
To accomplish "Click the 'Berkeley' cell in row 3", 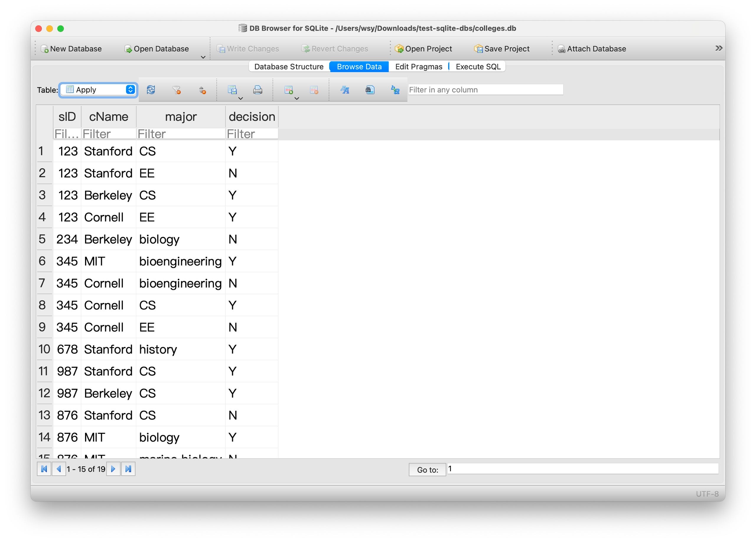I will pos(109,195).
